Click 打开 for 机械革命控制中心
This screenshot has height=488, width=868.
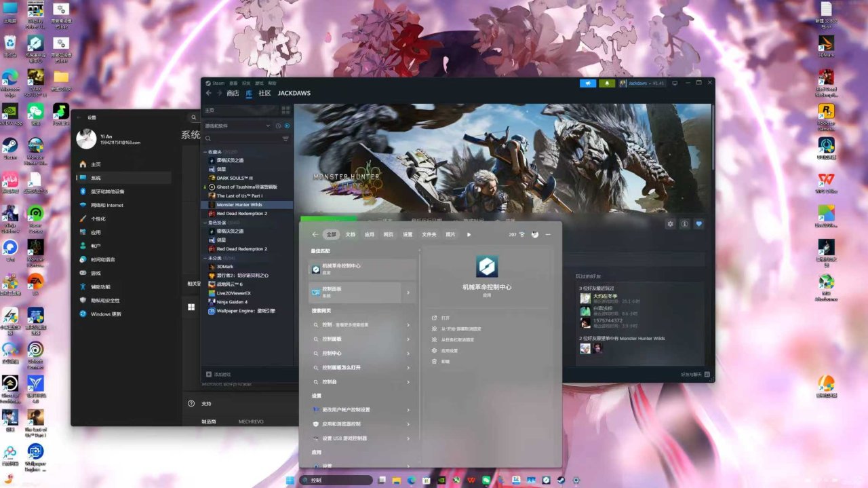coord(446,318)
